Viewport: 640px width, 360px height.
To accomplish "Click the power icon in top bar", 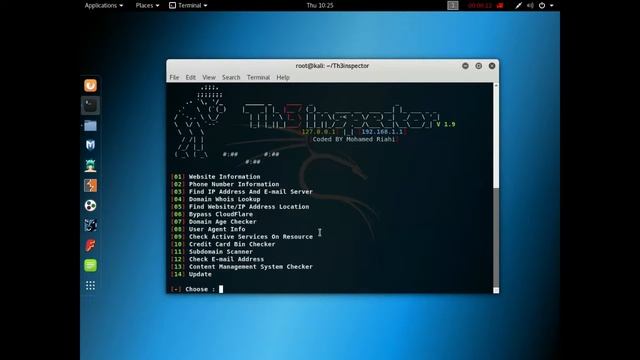I will tap(542, 5).
